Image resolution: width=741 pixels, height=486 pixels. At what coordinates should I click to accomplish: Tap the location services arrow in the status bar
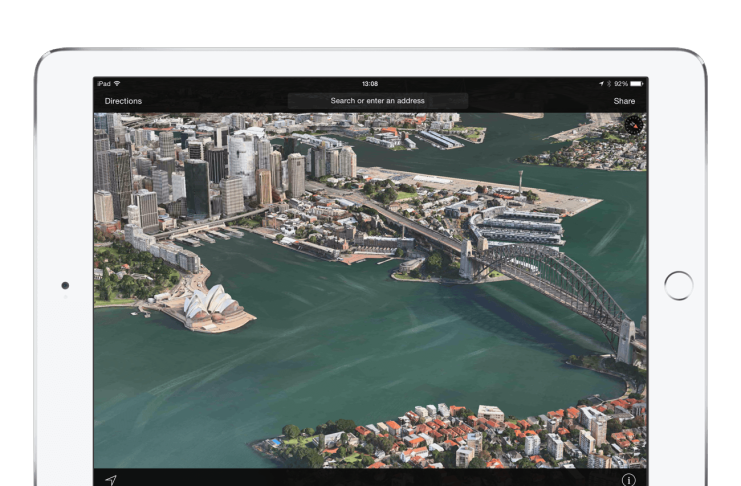[x=601, y=84]
